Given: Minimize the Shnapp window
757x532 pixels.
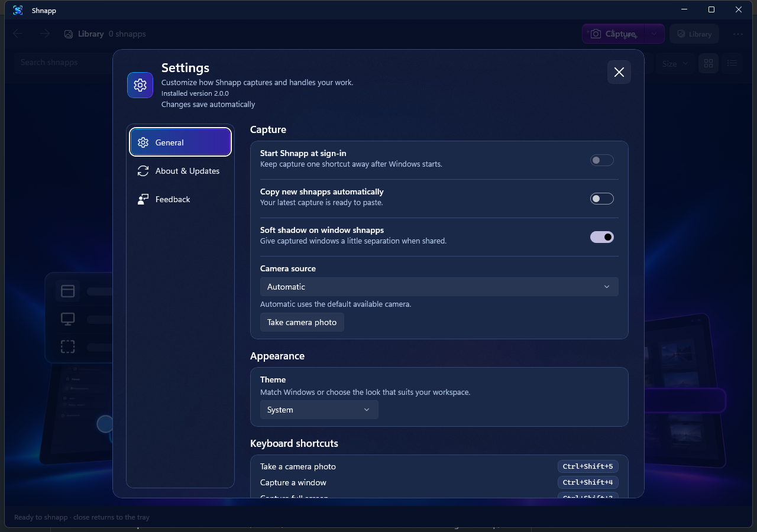Looking at the screenshot, I should [684, 9].
